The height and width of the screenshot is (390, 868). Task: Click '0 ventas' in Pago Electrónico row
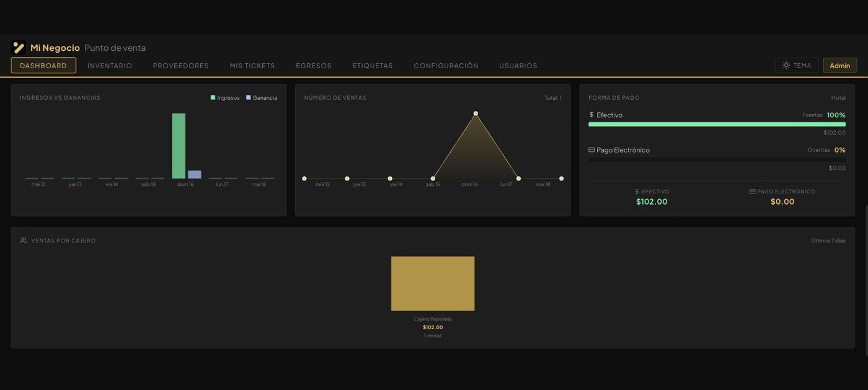[x=818, y=150]
